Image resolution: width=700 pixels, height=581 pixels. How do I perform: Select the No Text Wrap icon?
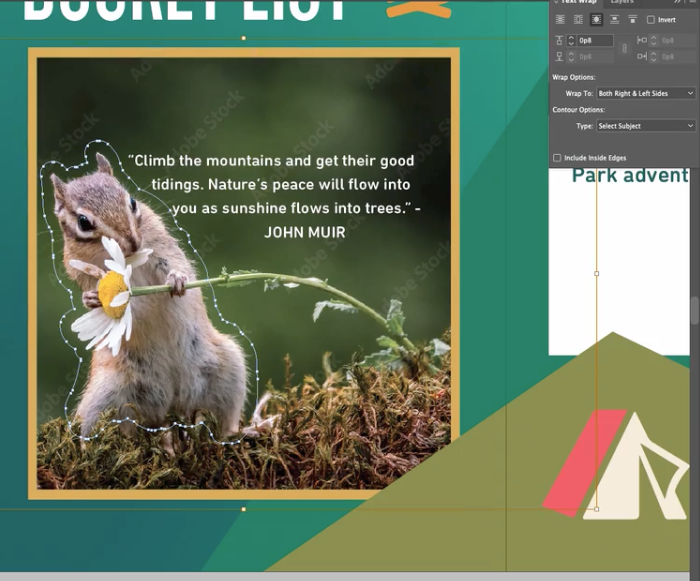(x=560, y=20)
